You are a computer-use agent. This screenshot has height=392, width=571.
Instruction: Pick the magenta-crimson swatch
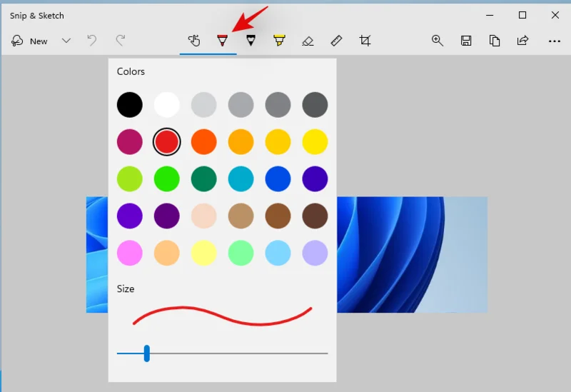click(x=130, y=141)
